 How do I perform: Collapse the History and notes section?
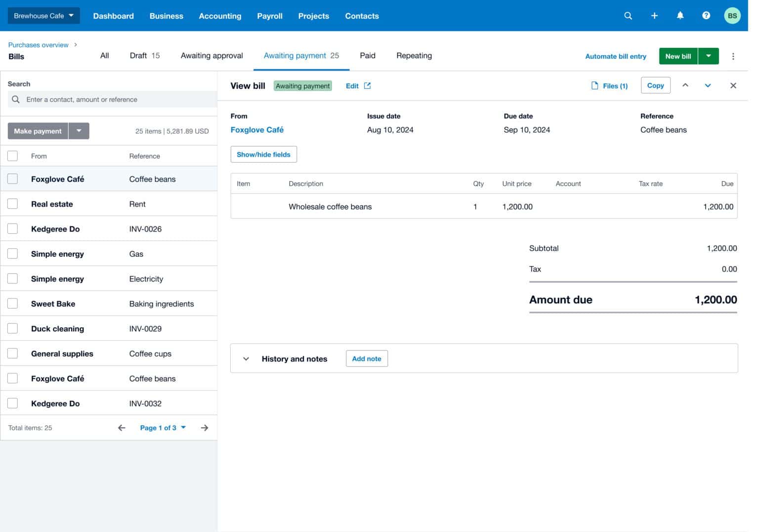(246, 359)
